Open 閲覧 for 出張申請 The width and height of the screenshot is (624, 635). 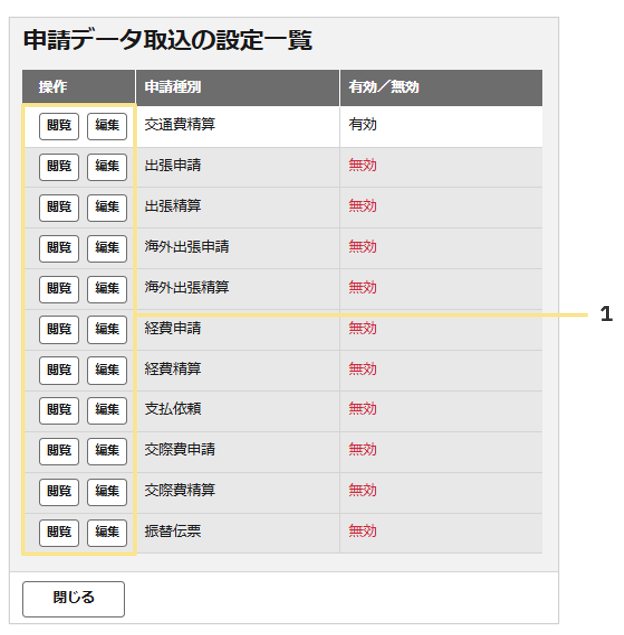coord(59,167)
